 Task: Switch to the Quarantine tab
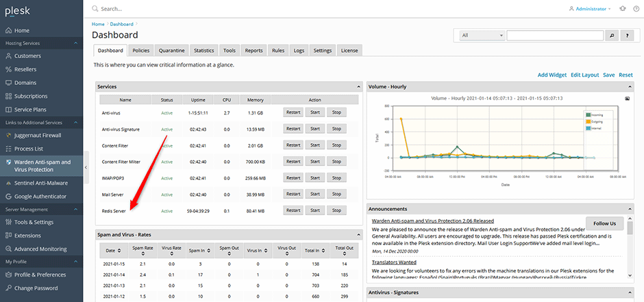172,51
